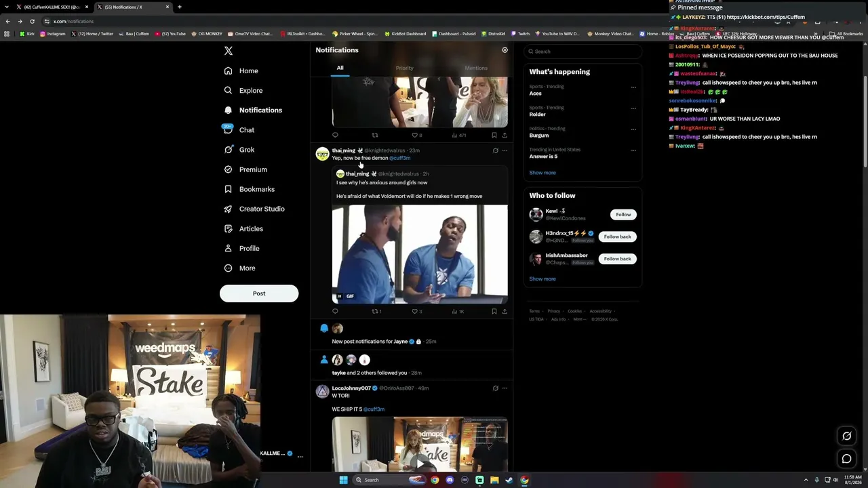Open a new browser tab
This screenshot has width=868, height=488.
pos(180,7)
